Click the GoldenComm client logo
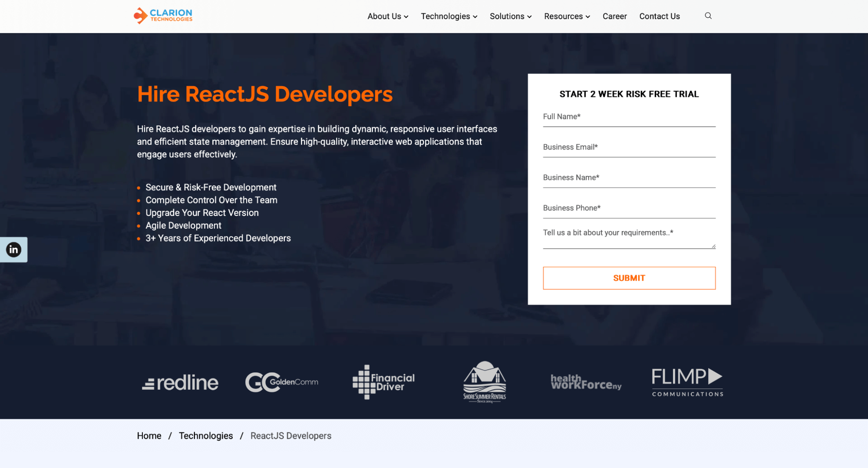Screen dimensions: 868x468 tap(281, 382)
